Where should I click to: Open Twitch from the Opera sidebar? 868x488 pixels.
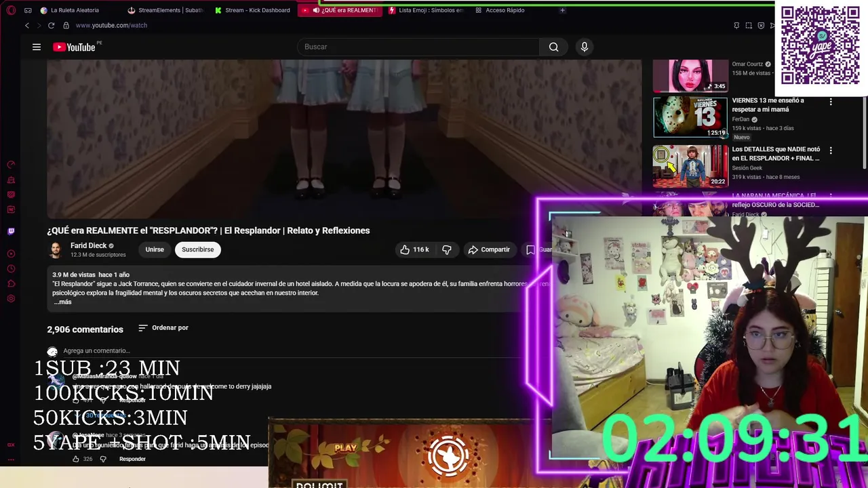click(x=11, y=231)
